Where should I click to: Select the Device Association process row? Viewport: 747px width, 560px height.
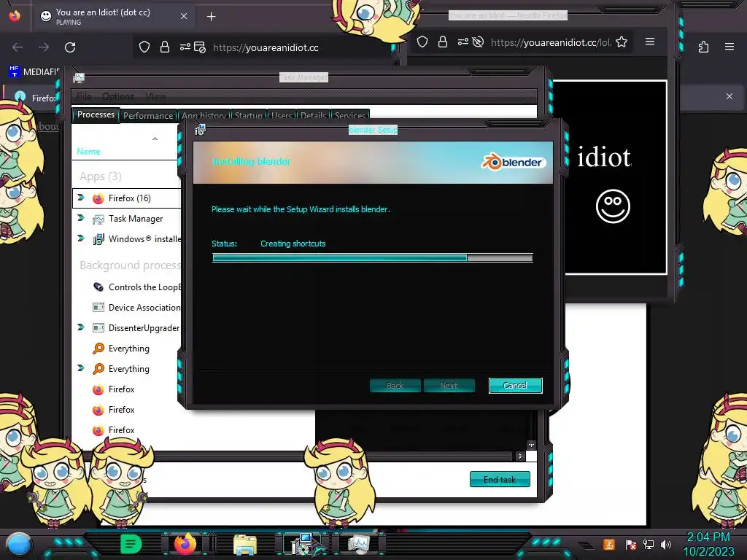(x=127, y=308)
